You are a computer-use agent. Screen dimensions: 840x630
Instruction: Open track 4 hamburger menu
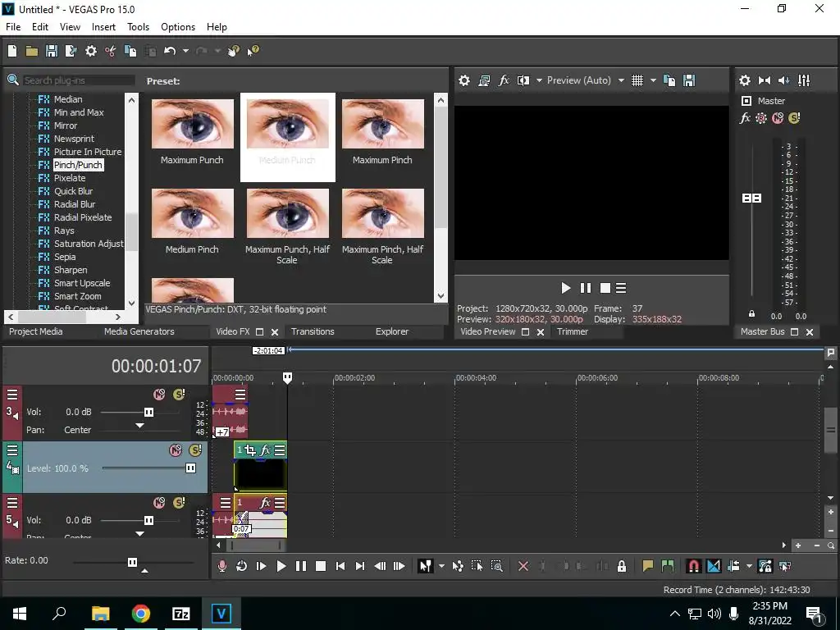(x=12, y=450)
